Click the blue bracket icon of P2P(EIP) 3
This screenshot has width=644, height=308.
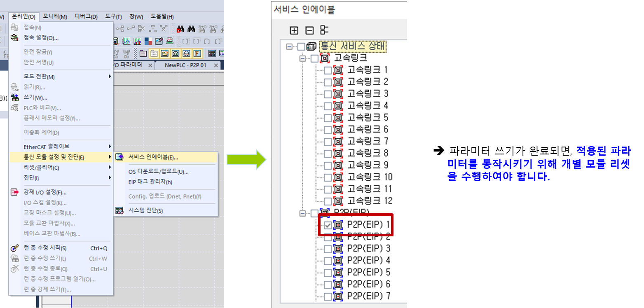(x=338, y=249)
